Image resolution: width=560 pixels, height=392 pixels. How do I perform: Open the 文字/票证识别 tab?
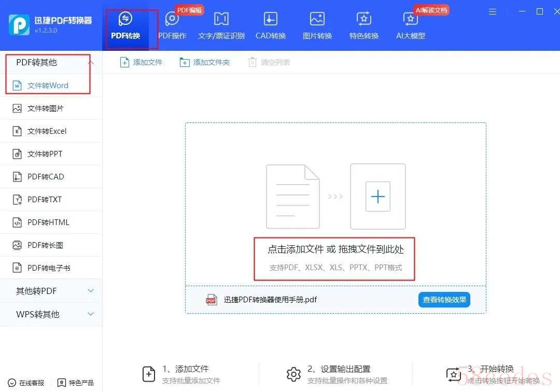tap(221, 26)
